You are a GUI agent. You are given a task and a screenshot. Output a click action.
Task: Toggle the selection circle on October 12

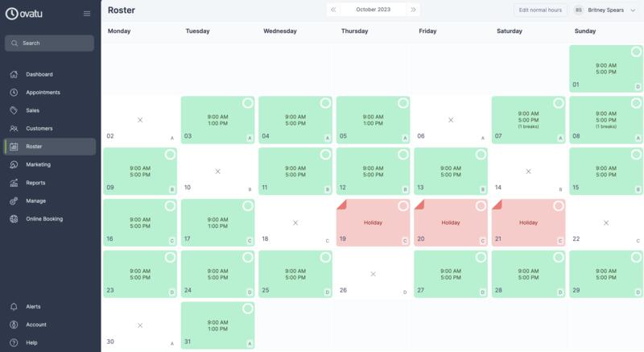tap(403, 155)
